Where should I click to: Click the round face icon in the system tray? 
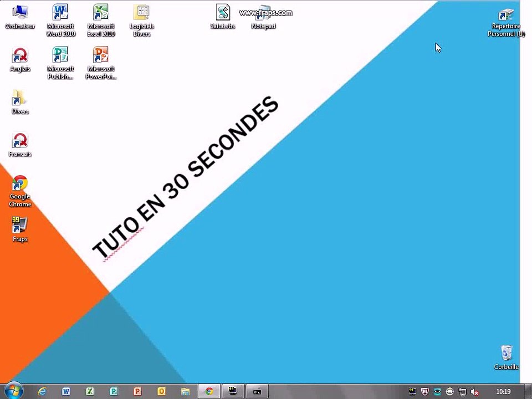pyautogui.click(x=450, y=392)
